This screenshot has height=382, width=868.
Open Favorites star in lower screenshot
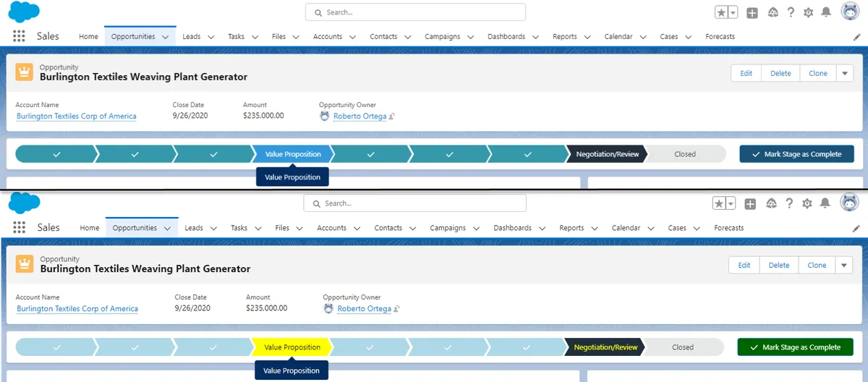coord(720,204)
